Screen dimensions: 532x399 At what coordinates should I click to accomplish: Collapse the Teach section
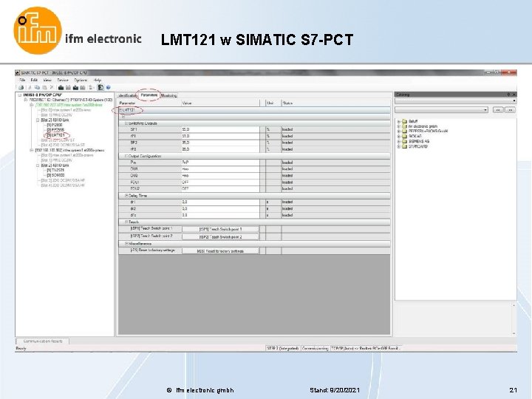click(126, 222)
